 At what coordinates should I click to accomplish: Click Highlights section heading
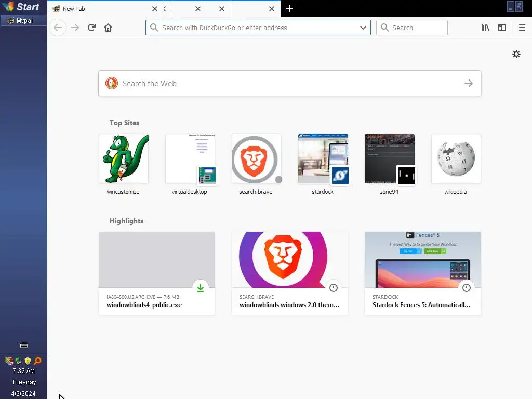click(126, 221)
